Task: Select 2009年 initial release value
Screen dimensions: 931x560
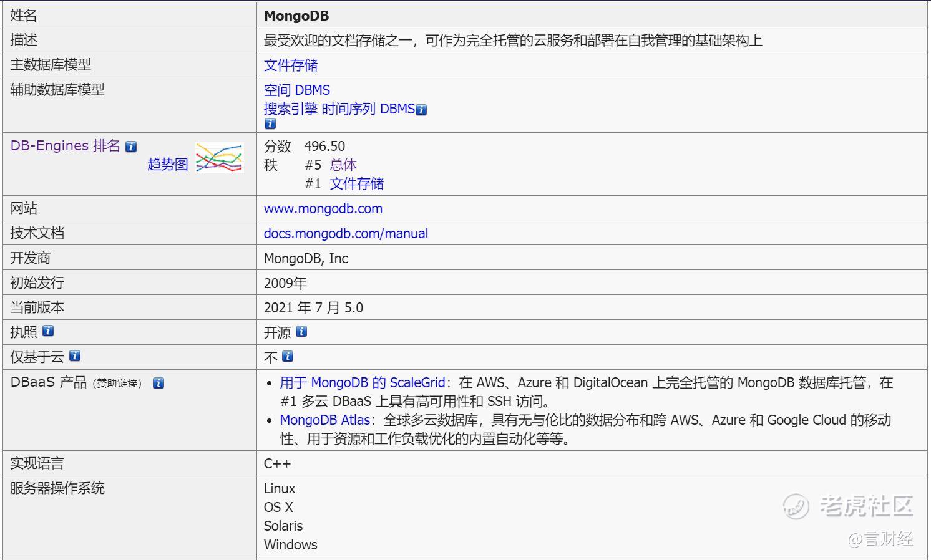Action: pos(285,283)
